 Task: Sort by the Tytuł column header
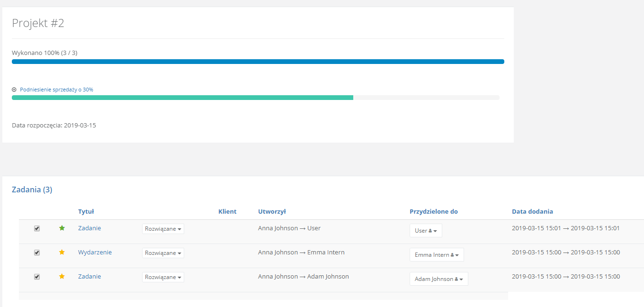pyautogui.click(x=86, y=212)
